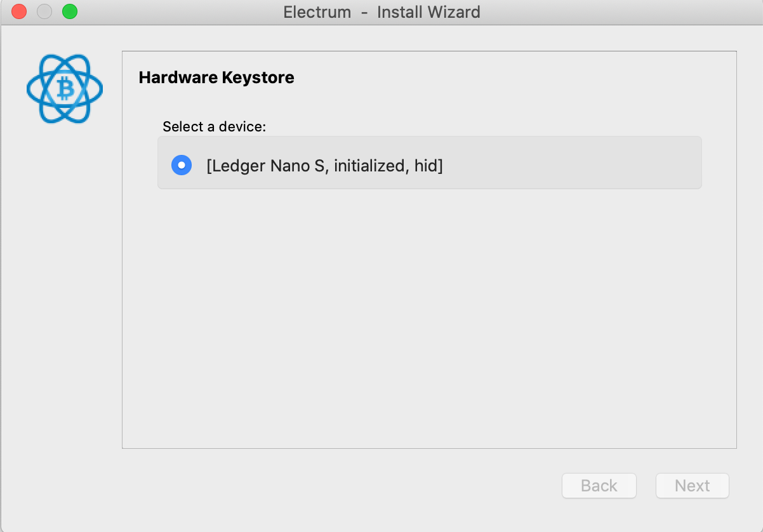Click 'Install Wizard' in the title bar
The width and height of the screenshot is (763, 532).
tap(428, 11)
